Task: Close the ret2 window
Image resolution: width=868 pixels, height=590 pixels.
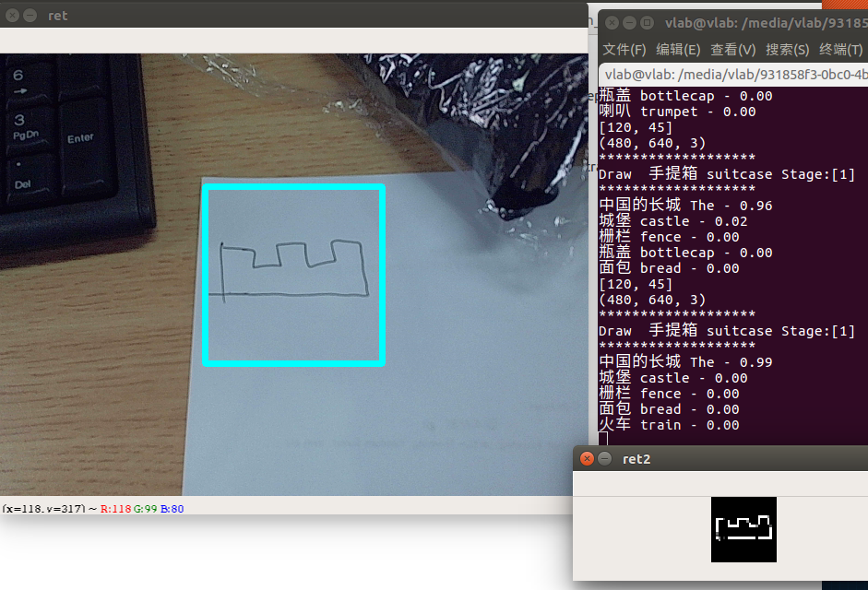Action: tap(587, 459)
